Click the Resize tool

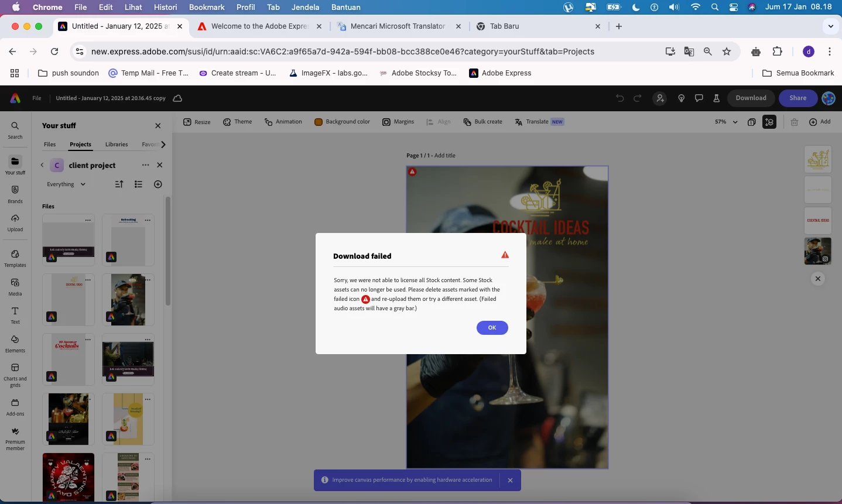[x=197, y=122]
